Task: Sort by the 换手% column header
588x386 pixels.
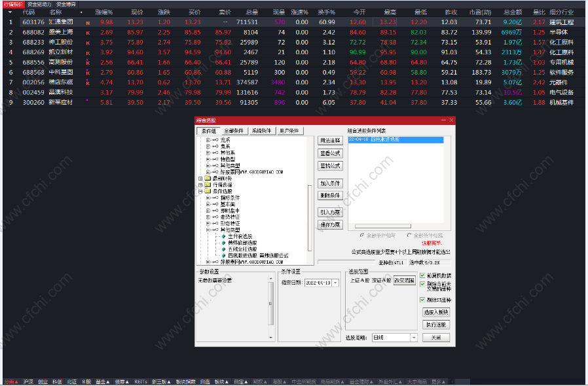Action: (326, 12)
